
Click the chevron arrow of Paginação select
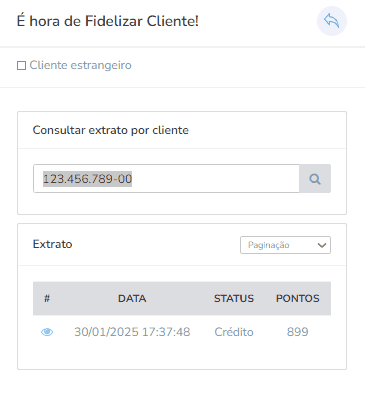click(x=322, y=245)
